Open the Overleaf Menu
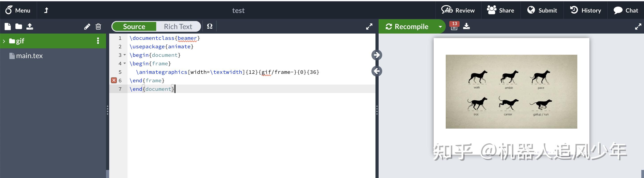This screenshot has height=178, width=644. pos(18,10)
